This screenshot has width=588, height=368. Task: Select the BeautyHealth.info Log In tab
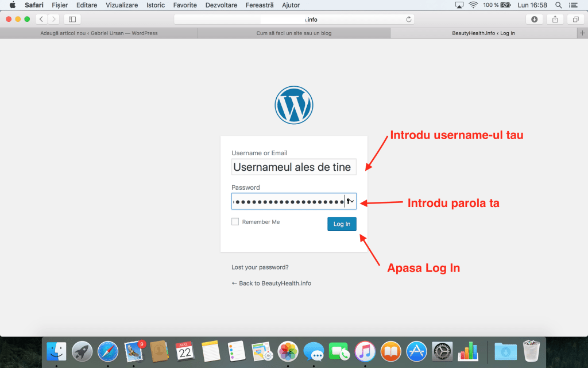483,33
